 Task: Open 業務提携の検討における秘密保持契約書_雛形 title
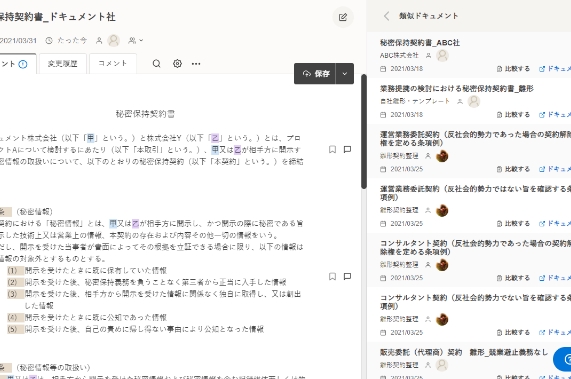[457, 88]
